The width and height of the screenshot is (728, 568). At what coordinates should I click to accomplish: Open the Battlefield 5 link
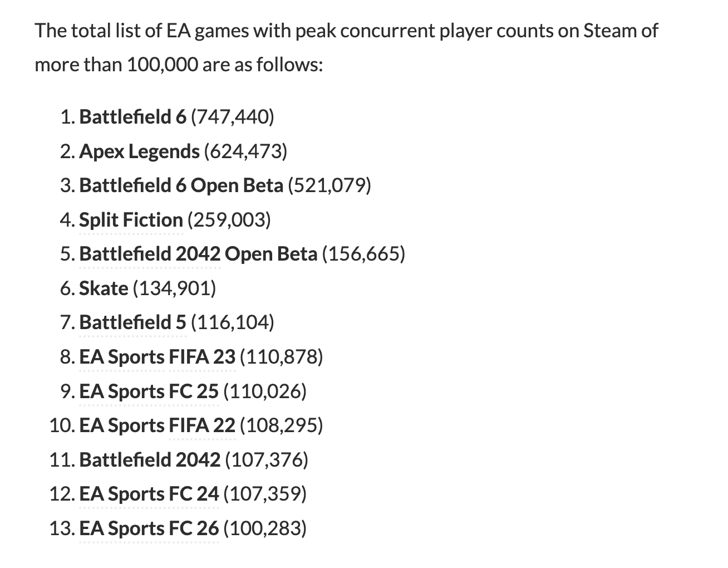pos(133,322)
